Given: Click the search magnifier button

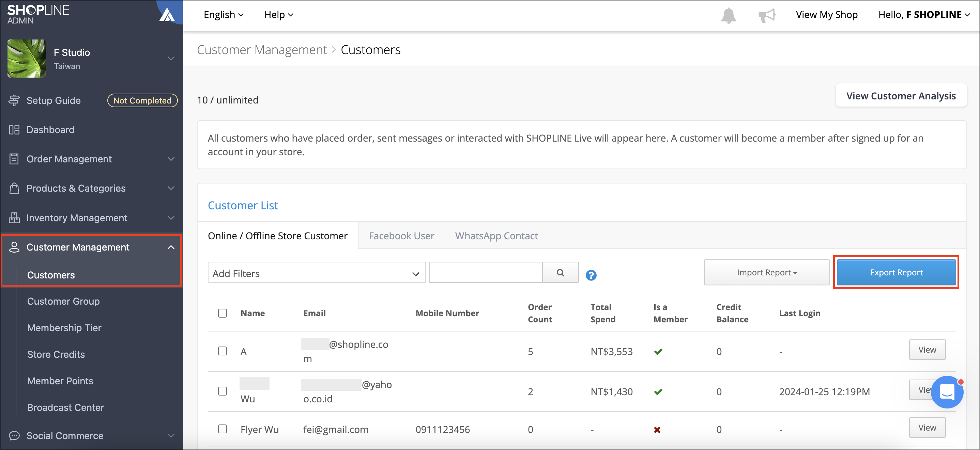Looking at the screenshot, I should (x=560, y=273).
